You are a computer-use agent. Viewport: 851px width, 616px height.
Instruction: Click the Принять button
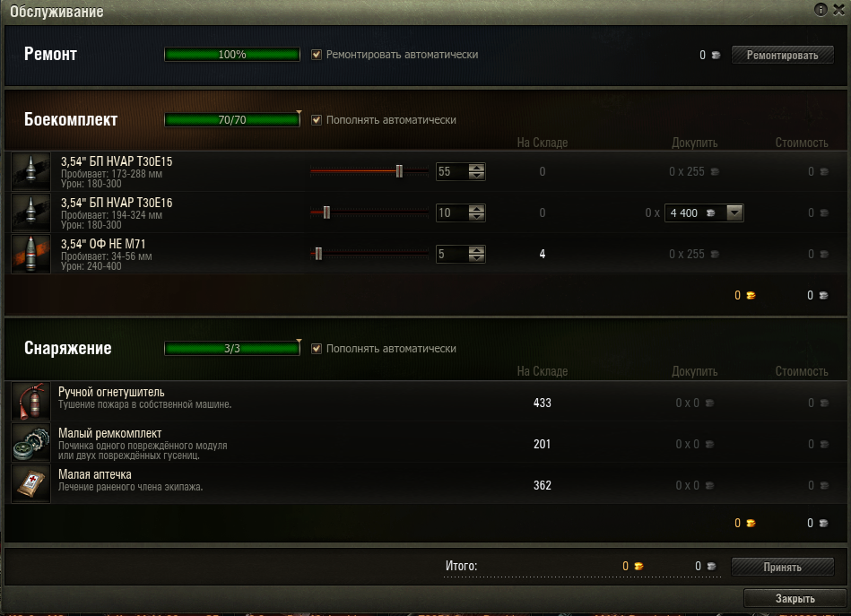(782, 567)
